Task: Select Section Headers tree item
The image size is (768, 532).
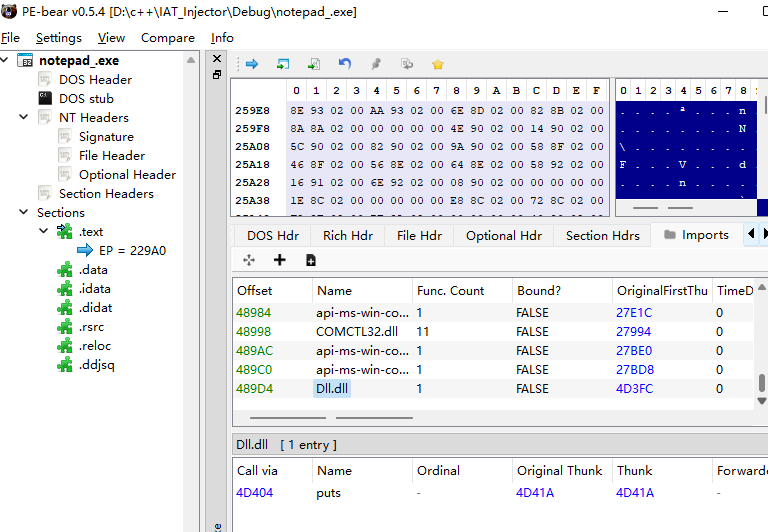Action: pos(106,193)
